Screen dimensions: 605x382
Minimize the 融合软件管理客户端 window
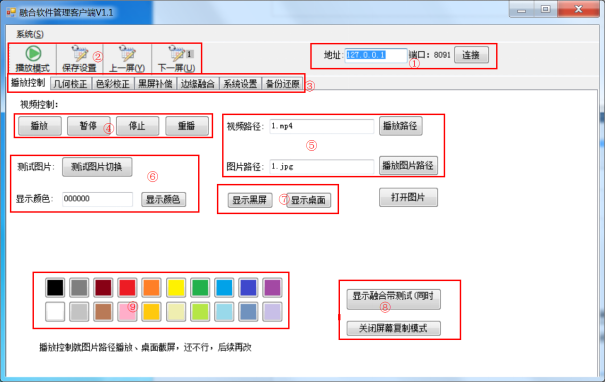[x=521, y=9]
